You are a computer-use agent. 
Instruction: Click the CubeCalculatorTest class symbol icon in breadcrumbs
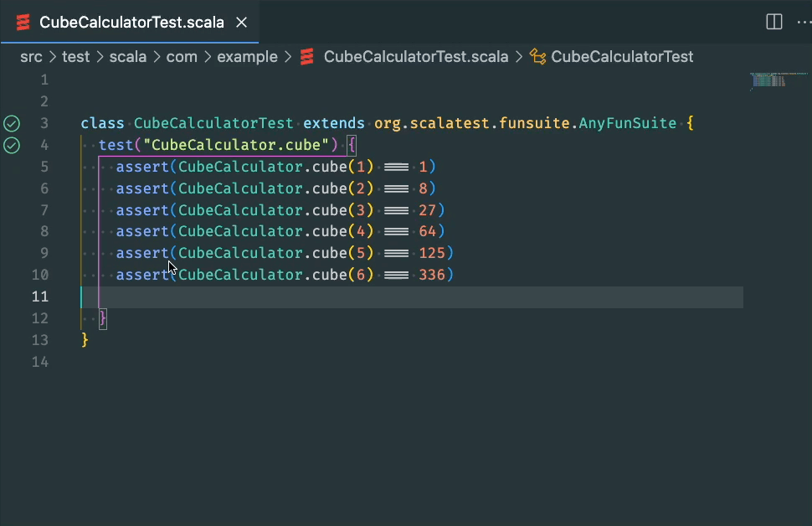537,56
